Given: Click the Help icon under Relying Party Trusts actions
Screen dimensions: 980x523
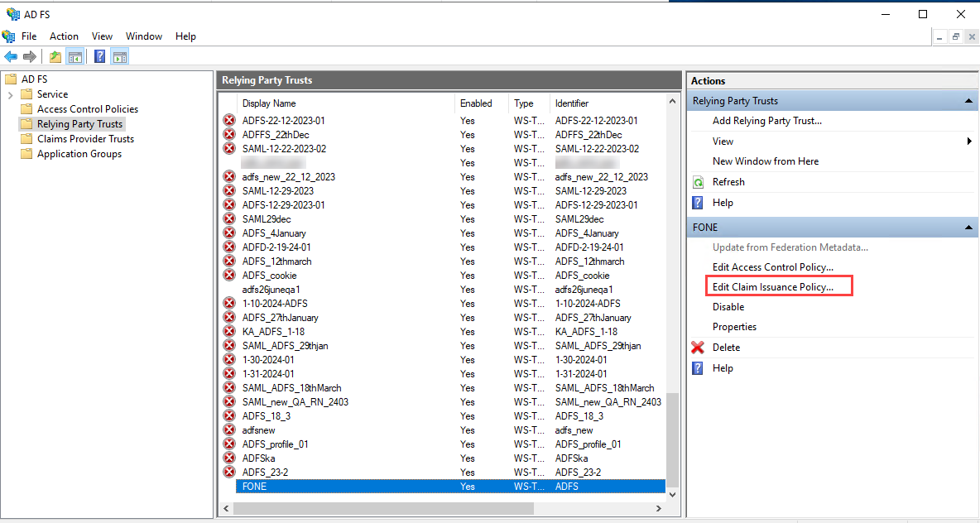Looking at the screenshot, I should pyautogui.click(x=698, y=203).
